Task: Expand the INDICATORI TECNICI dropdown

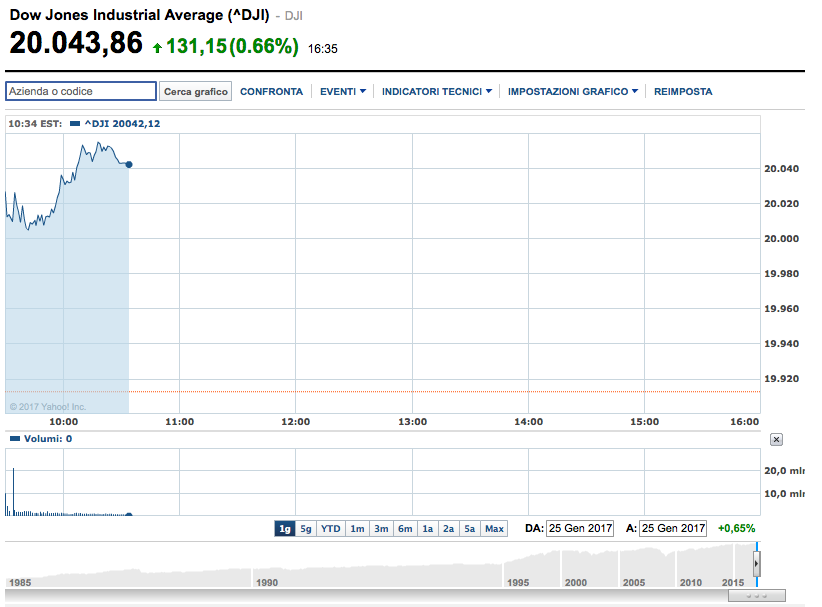Action: pos(436,92)
